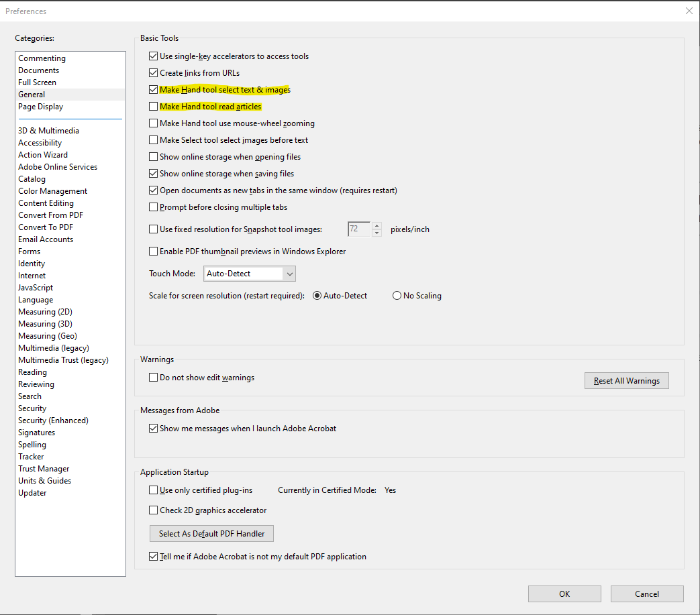Image resolution: width=700 pixels, height=615 pixels.
Task: Uncheck Show me messages when launching Acrobat
Action: coord(153,429)
